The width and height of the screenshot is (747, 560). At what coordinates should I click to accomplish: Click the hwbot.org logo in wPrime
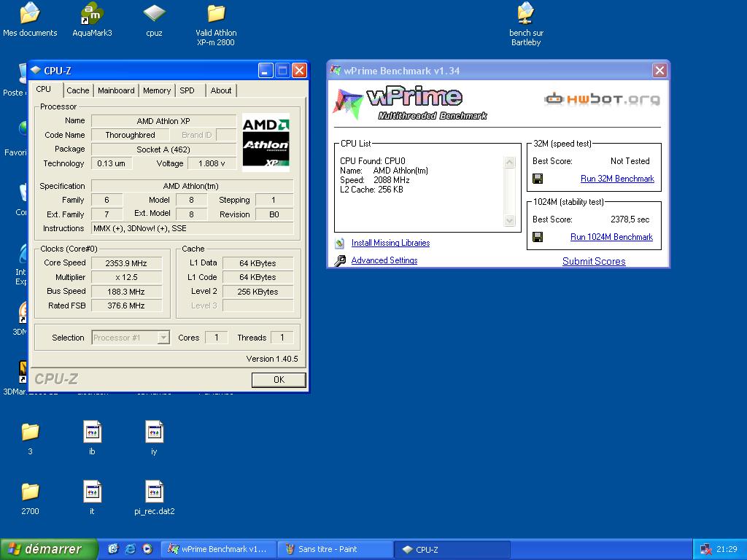(602, 99)
